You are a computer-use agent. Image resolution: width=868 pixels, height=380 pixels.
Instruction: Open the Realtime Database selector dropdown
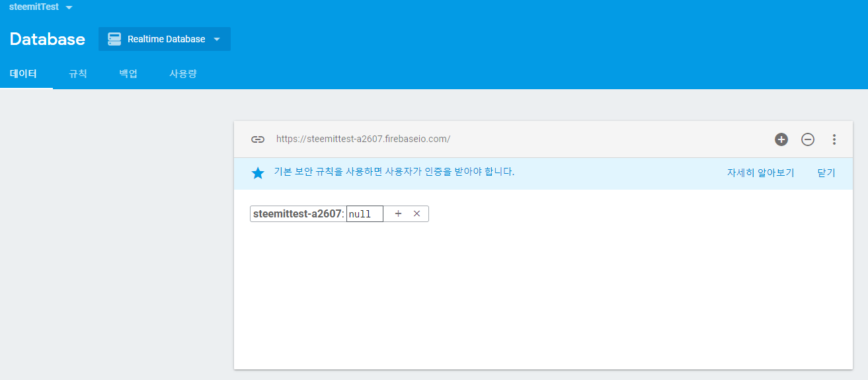pyautogui.click(x=165, y=39)
